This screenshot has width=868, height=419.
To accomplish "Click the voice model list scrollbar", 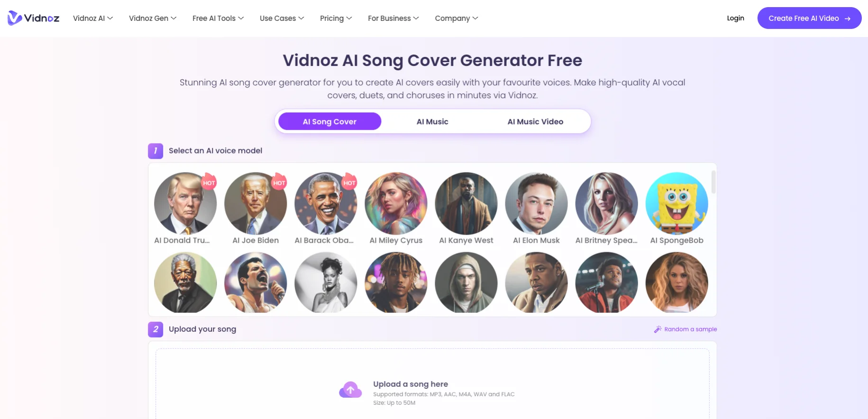I will click(x=713, y=182).
